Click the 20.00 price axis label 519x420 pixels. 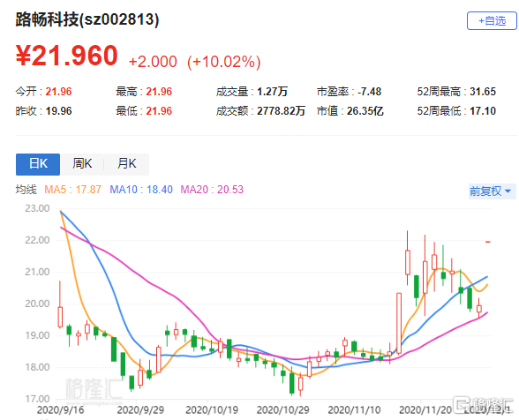coord(37,304)
